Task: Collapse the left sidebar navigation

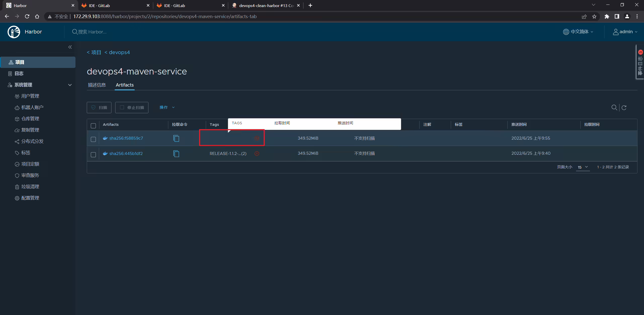Action: point(70,47)
